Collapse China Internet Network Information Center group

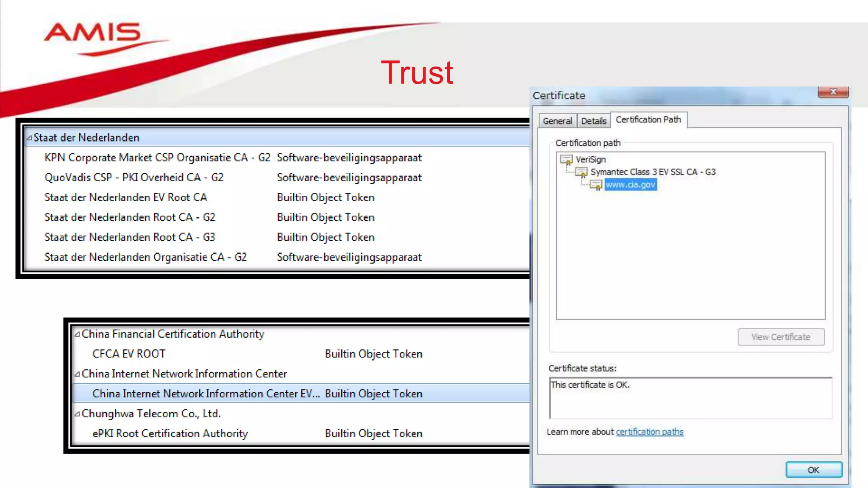tap(77, 374)
